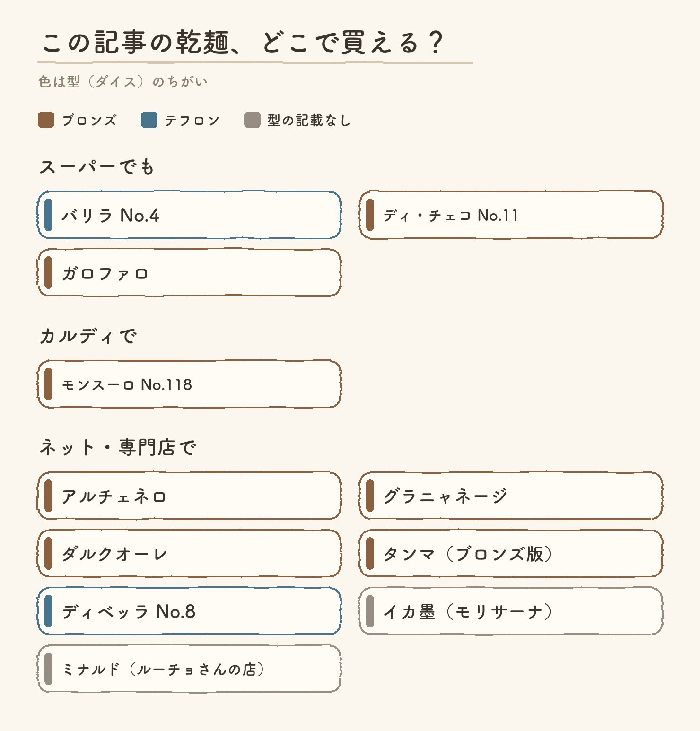
Task: Select the ガロファロ pasta card
Action: [189, 273]
